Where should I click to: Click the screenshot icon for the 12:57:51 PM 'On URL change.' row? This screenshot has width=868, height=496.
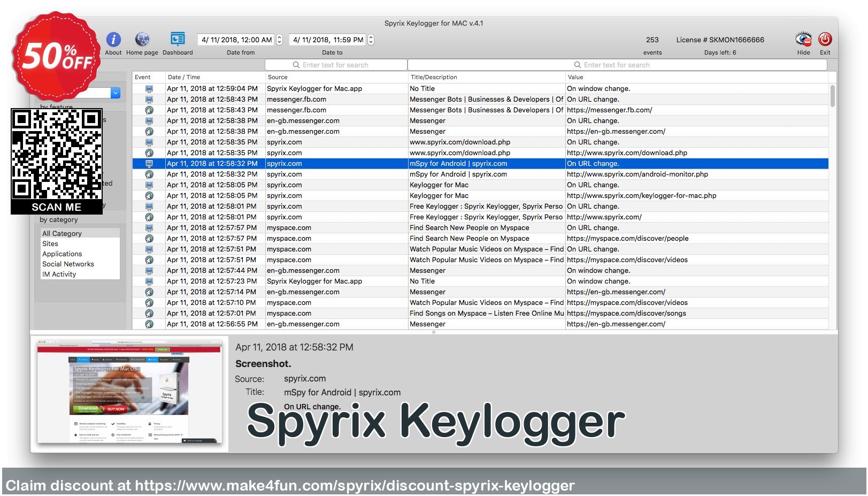click(x=149, y=249)
